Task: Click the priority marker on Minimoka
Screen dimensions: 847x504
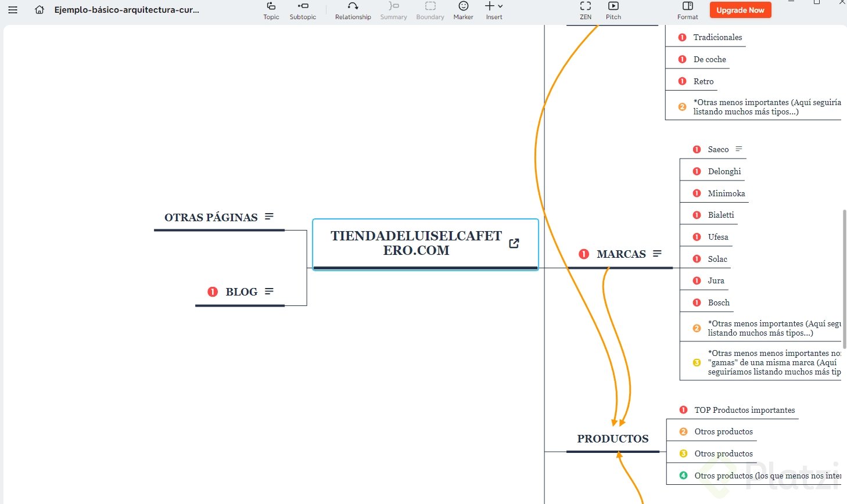Action: (697, 193)
